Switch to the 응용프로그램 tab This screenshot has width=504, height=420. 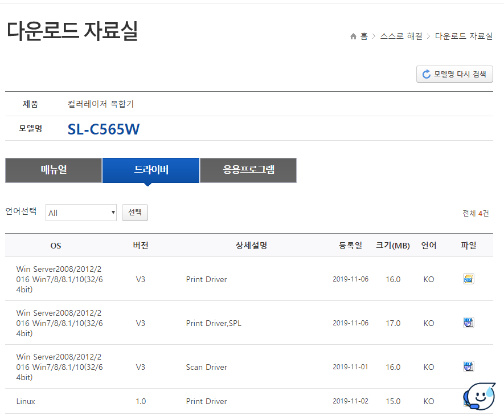[x=248, y=170]
